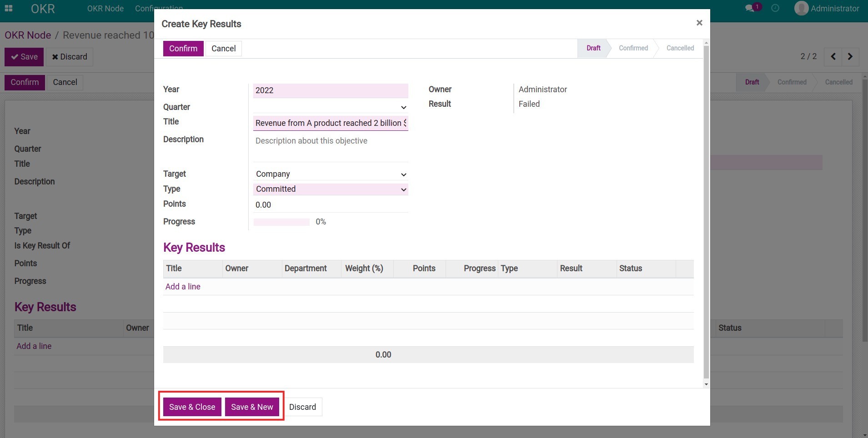Viewport: 868px width, 438px height.
Task: Click the Year field showing 2022
Action: (331, 90)
